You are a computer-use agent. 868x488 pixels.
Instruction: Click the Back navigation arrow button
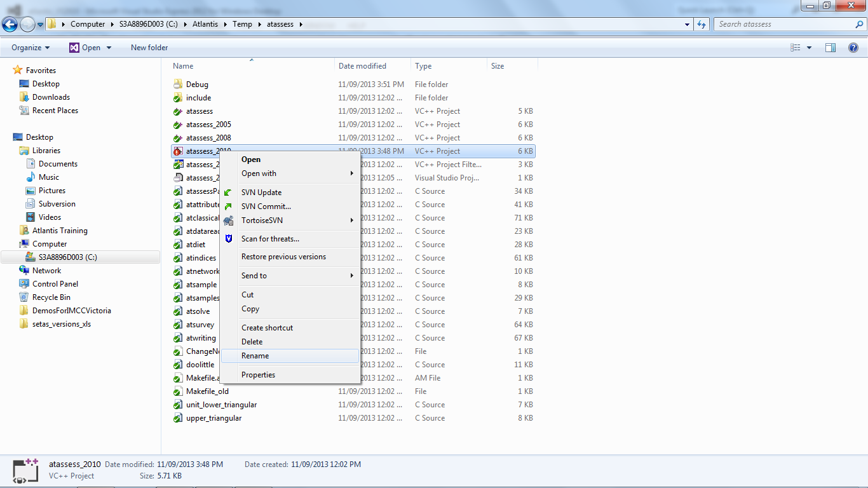(x=10, y=24)
